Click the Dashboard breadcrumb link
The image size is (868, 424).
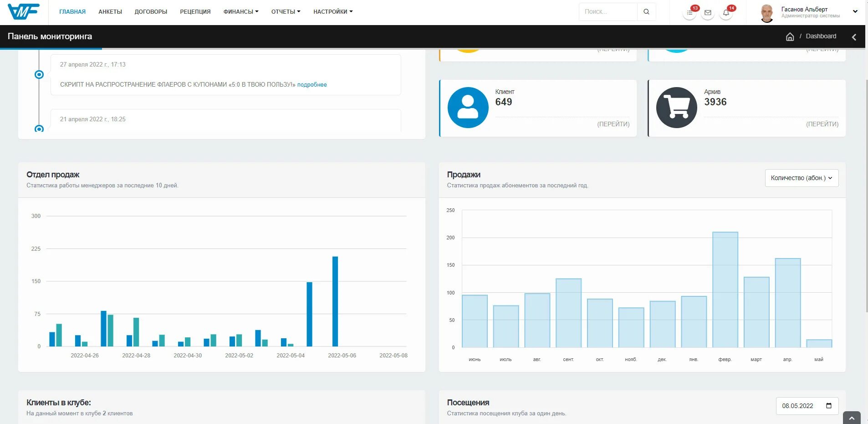point(821,36)
